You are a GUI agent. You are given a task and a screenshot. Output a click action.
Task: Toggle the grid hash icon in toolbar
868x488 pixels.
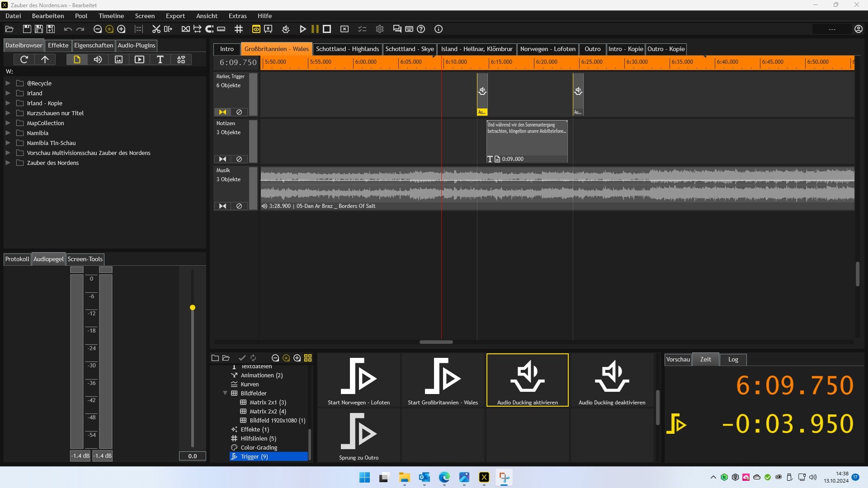point(239,29)
